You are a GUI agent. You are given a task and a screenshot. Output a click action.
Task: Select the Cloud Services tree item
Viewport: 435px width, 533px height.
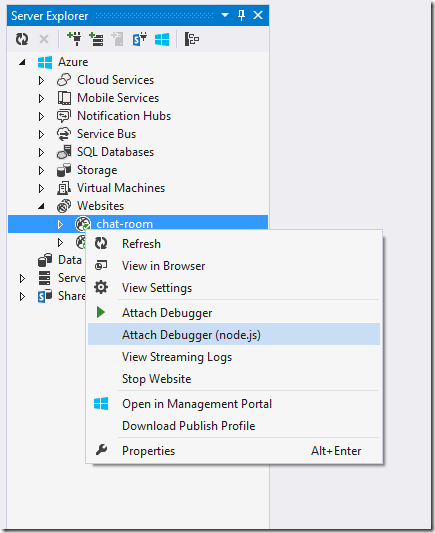tap(116, 80)
